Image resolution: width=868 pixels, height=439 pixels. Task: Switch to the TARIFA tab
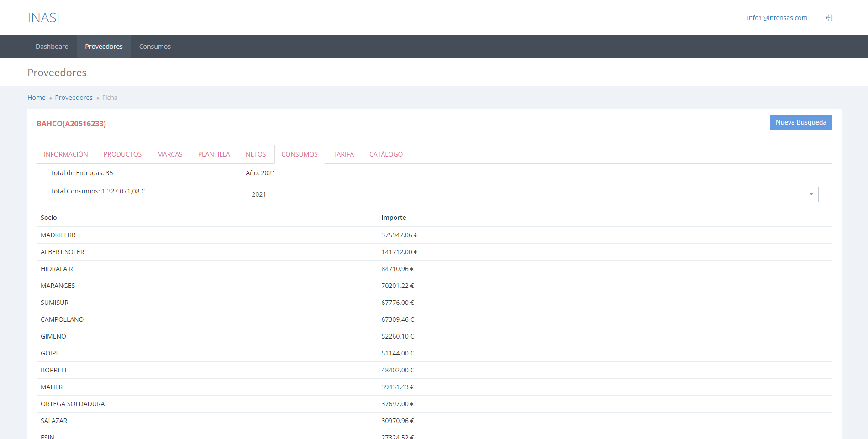click(x=343, y=154)
